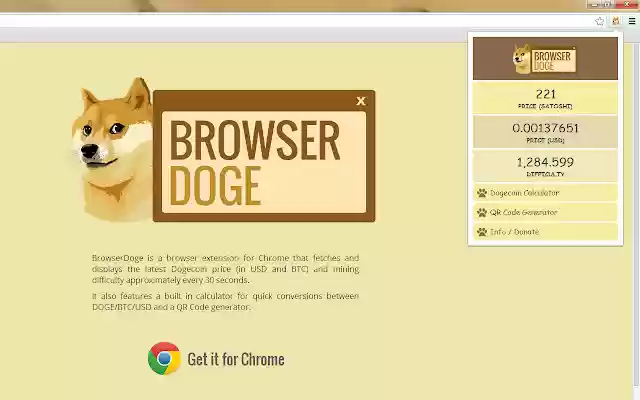Click the paragraph starting "BrowserDoge is a browser extension"

pyautogui.click(x=225, y=269)
